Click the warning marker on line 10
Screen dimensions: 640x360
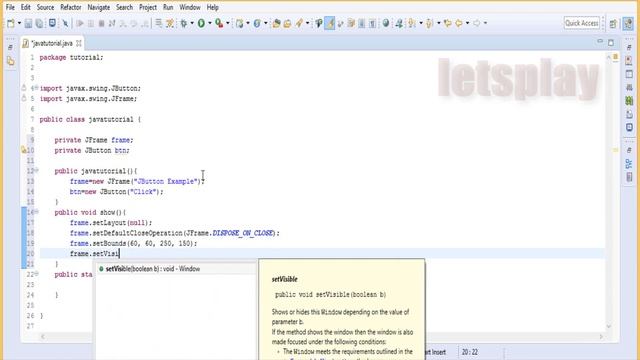[x=24, y=150]
